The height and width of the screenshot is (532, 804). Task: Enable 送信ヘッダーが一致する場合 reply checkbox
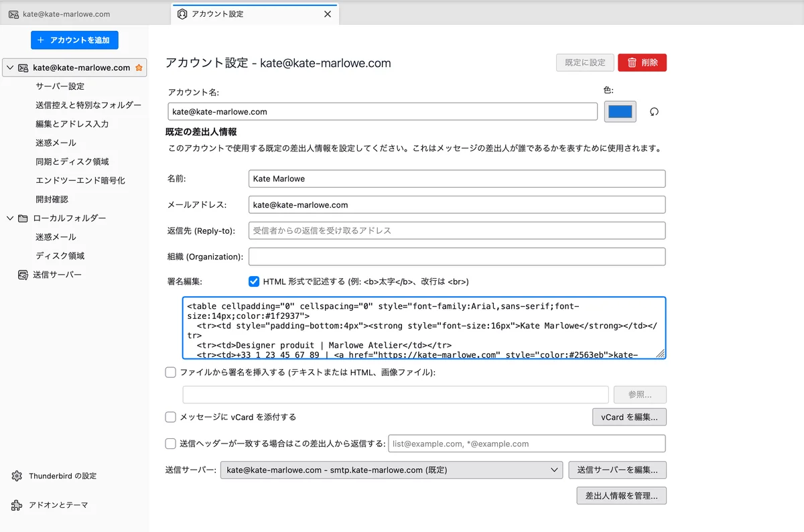(171, 444)
